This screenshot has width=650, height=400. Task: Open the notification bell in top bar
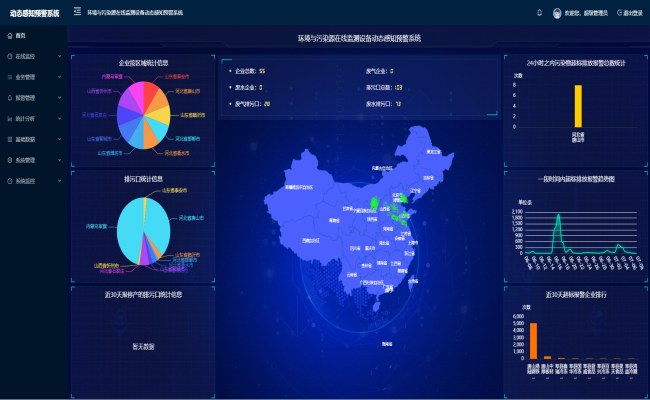[x=537, y=13]
